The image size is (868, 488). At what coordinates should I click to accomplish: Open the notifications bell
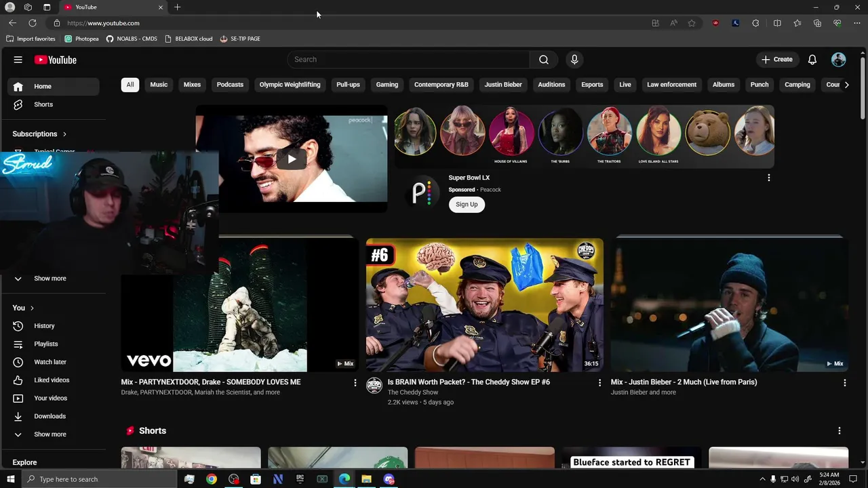coord(812,60)
